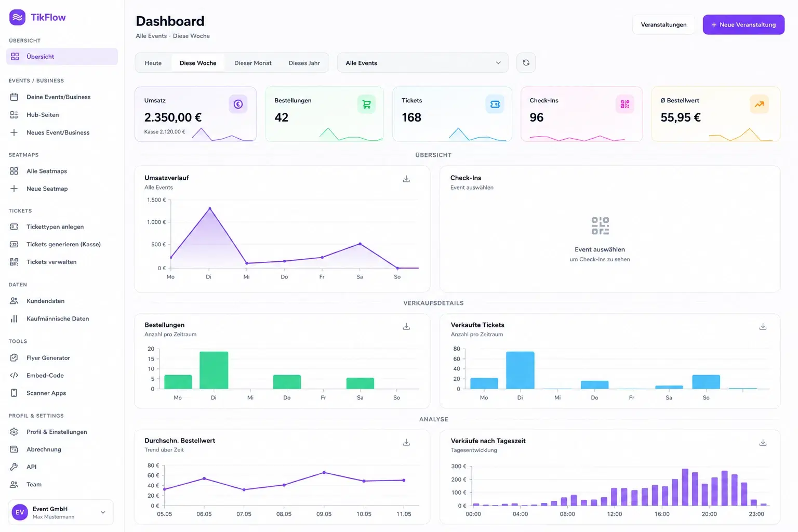Click the plus icon beside Neue Seatmap
This screenshot has width=798, height=532.
14,189
